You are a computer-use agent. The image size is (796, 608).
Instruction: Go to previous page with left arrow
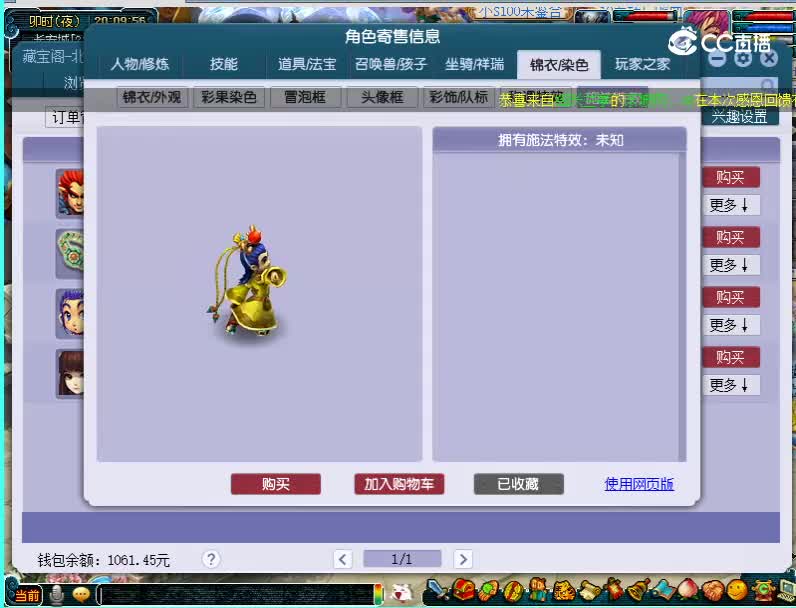[343, 559]
